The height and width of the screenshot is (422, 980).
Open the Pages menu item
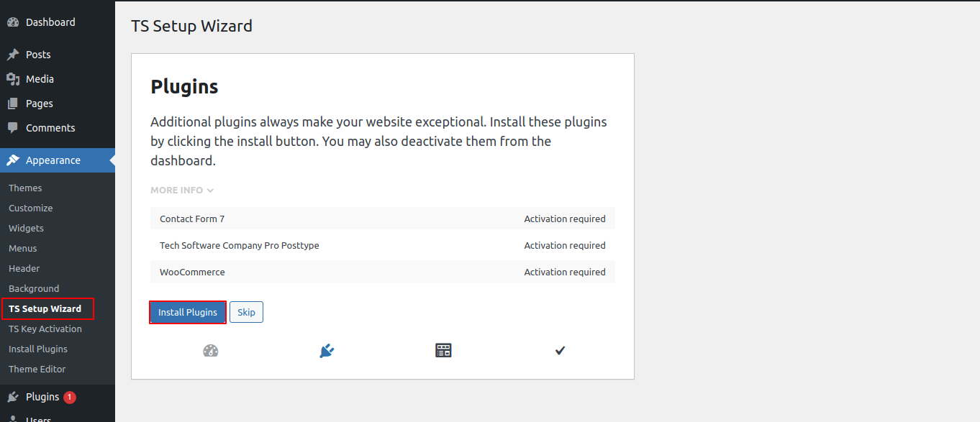coord(40,104)
